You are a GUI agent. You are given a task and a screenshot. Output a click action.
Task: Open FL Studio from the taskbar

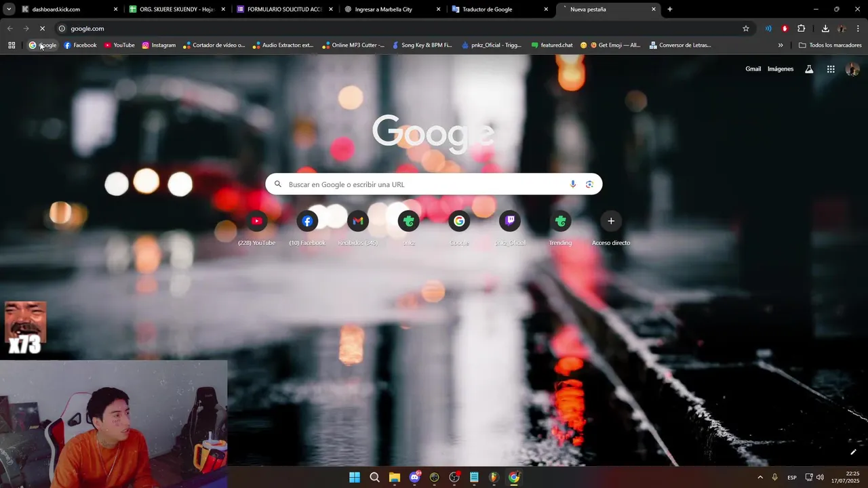click(494, 477)
